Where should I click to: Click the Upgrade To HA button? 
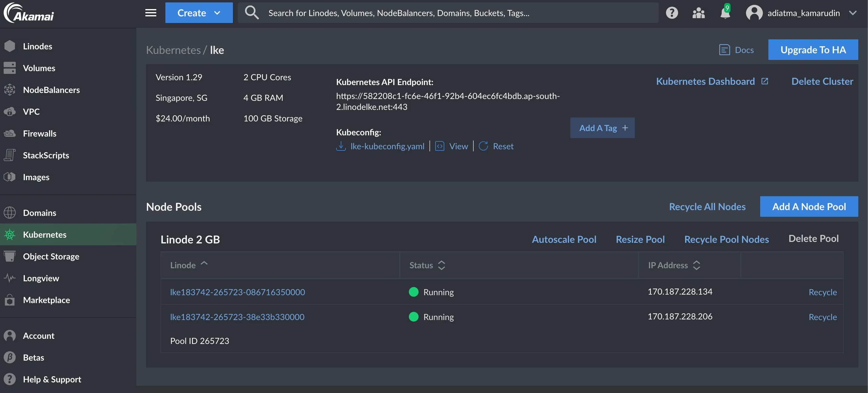click(813, 50)
